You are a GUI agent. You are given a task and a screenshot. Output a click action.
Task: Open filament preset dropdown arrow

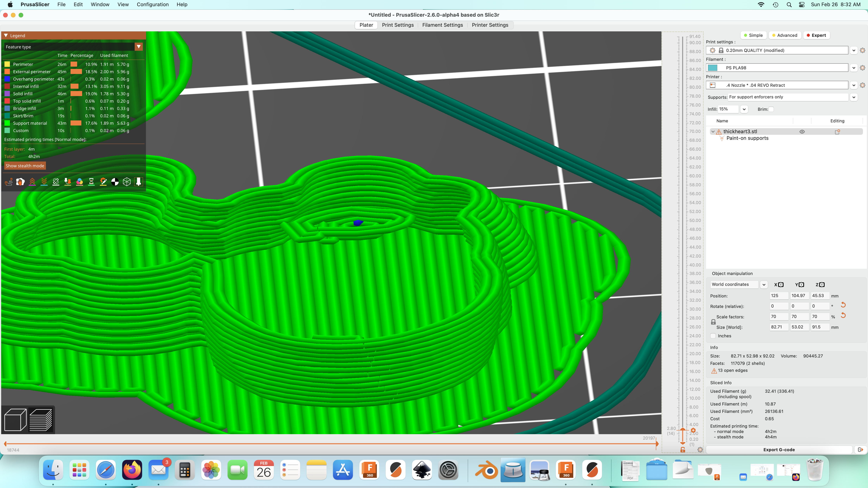coord(853,68)
